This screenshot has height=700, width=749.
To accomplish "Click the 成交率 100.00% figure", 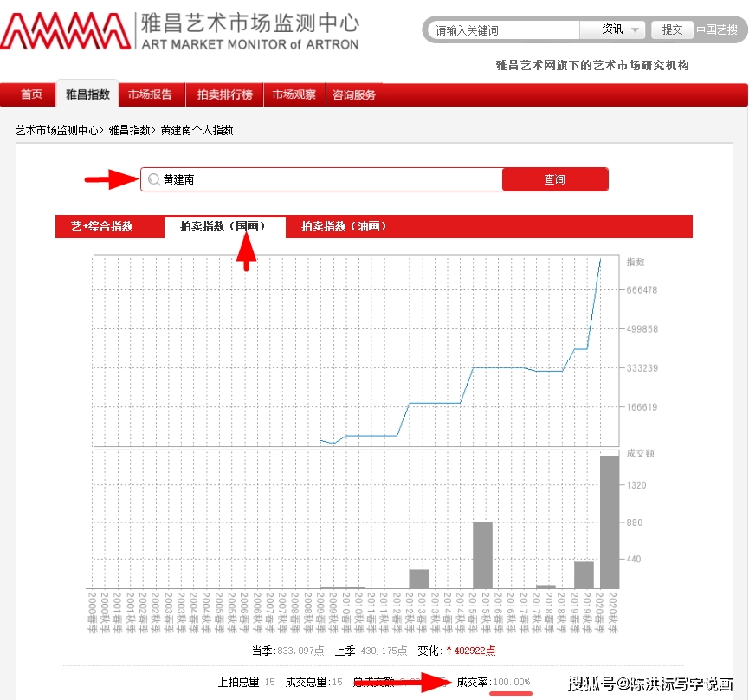I will pos(494,682).
